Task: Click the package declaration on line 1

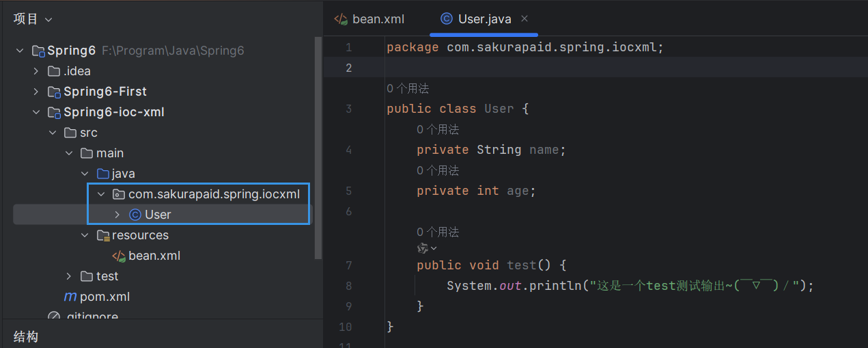Action: pos(524,47)
